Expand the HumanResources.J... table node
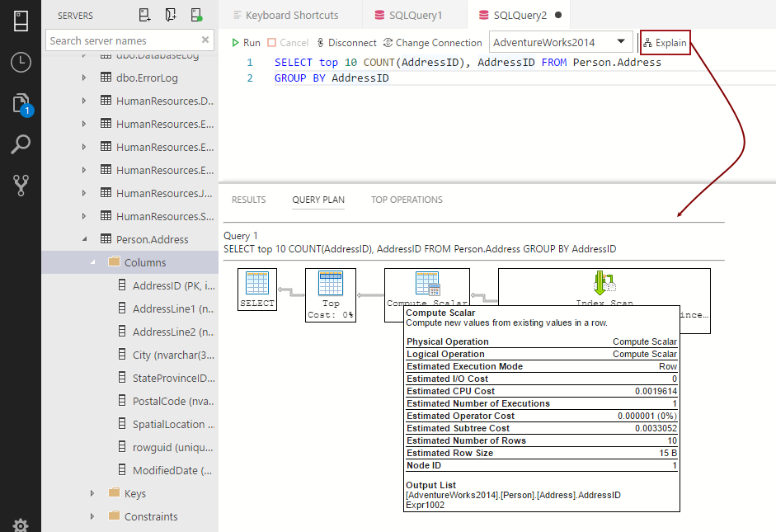 click(x=84, y=193)
